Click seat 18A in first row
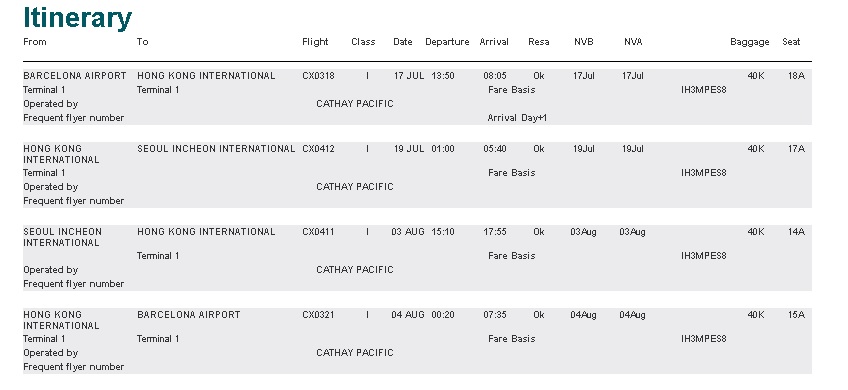Screen dimensions: 848x390 pyautogui.click(x=796, y=76)
